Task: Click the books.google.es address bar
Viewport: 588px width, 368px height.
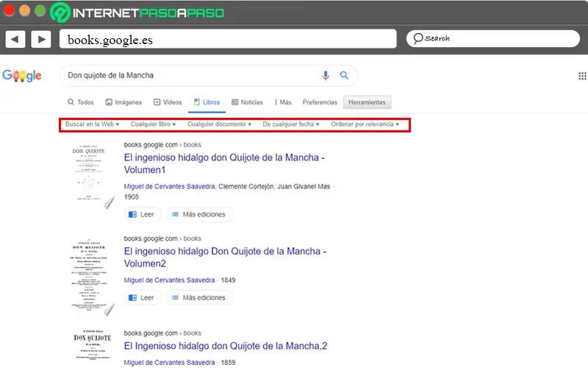Action: 228,39
